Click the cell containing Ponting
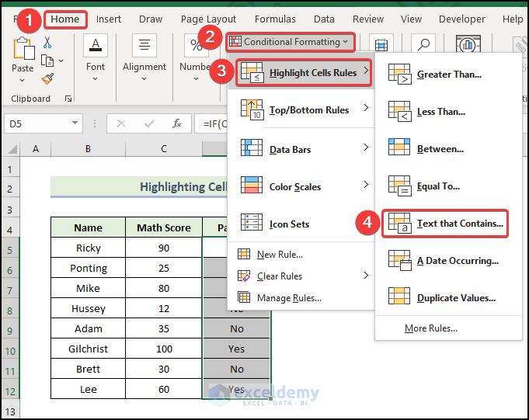529x420 pixels. [88, 268]
